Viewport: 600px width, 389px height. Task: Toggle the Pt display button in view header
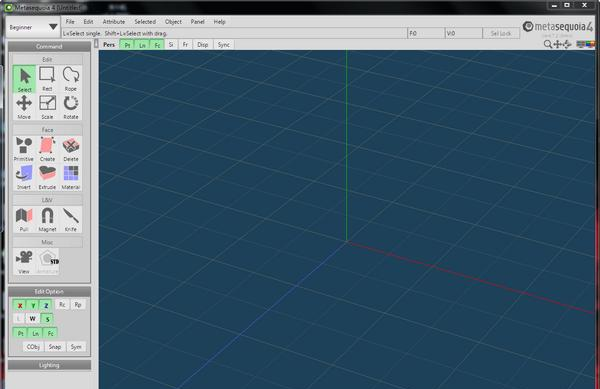coord(127,45)
